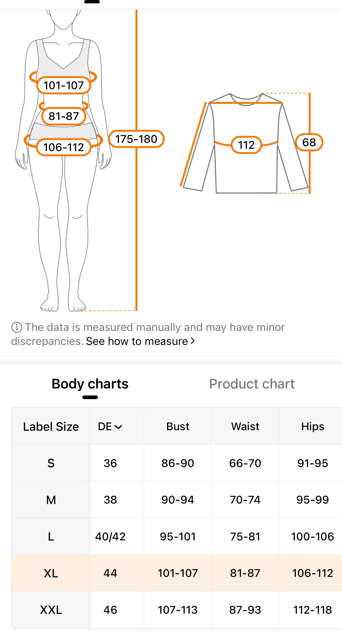Image resolution: width=342 pixels, height=644 pixels.
Task: Switch to the Product chart tab
Action: coord(252,384)
